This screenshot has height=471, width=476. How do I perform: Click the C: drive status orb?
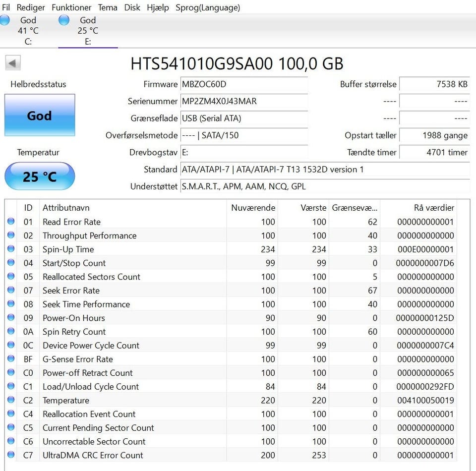click(4, 20)
